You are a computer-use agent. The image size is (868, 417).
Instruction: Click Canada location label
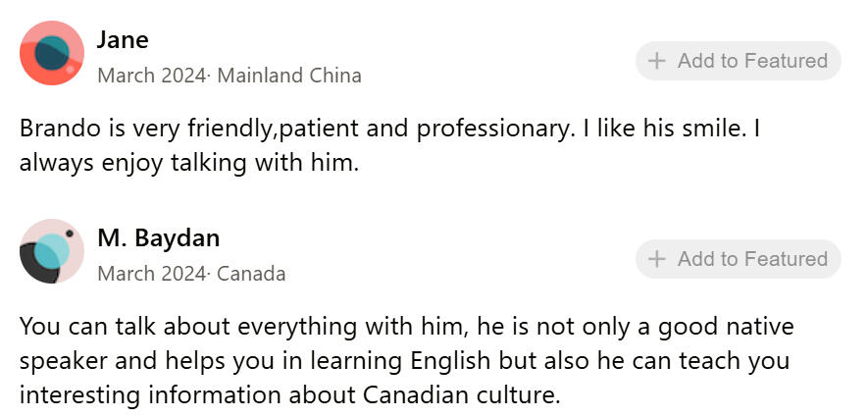tap(251, 274)
